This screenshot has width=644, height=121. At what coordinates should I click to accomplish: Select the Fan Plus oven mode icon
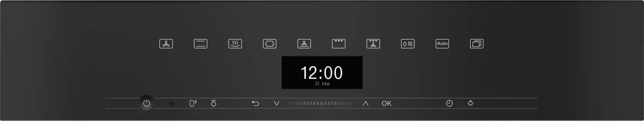click(x=166, y=44)
